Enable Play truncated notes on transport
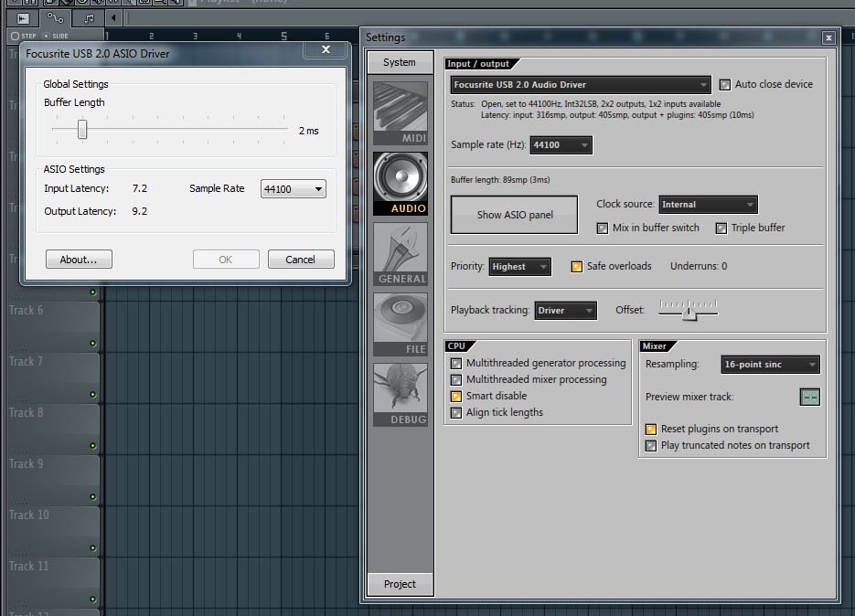Screen dimensions: 855x616 pyautogui.click(x=650, y=445)
